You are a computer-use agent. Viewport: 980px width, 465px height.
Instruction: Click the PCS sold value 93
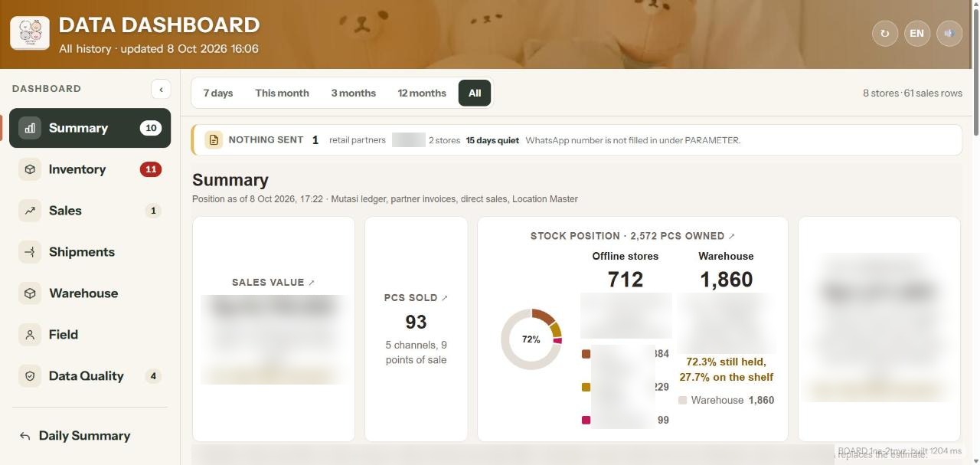416,322
